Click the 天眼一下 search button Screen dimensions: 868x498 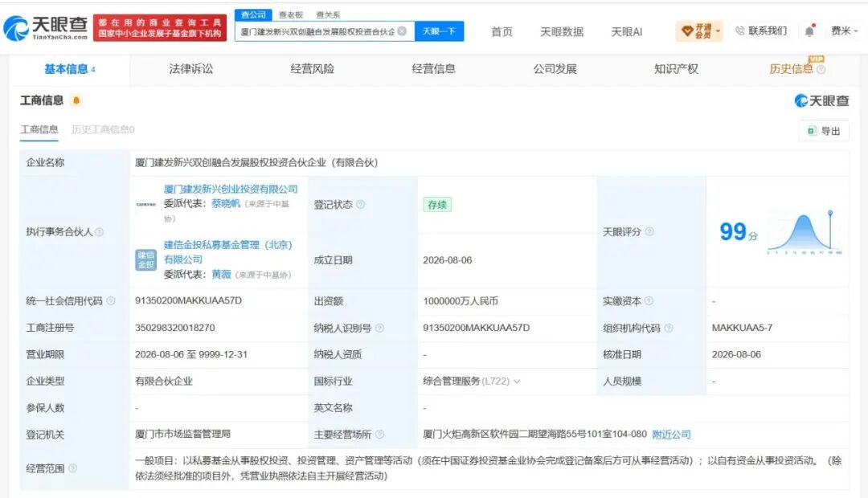click(439, 31)
